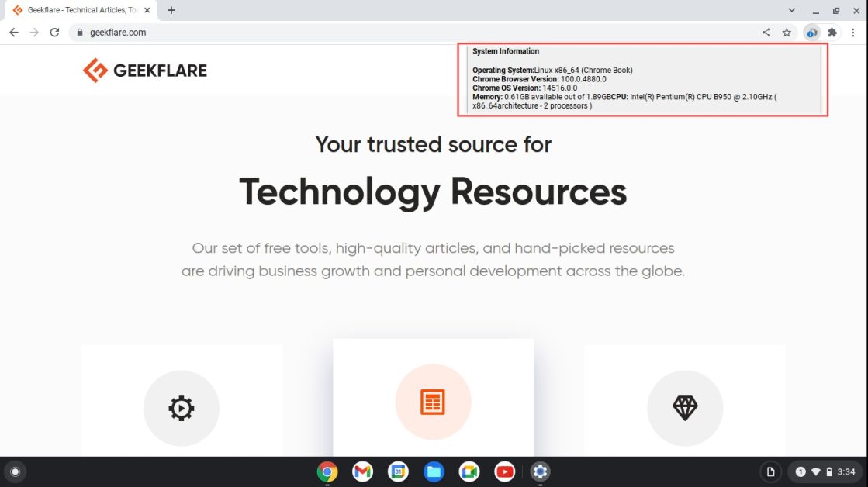Open Chrome three-dot menu

(x=853, y=33)
